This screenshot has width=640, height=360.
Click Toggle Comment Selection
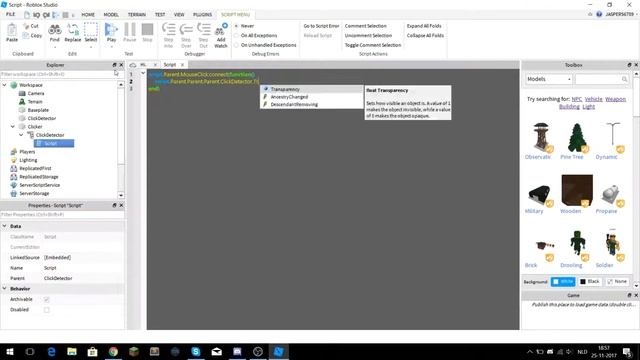click(x=373, y=45)
